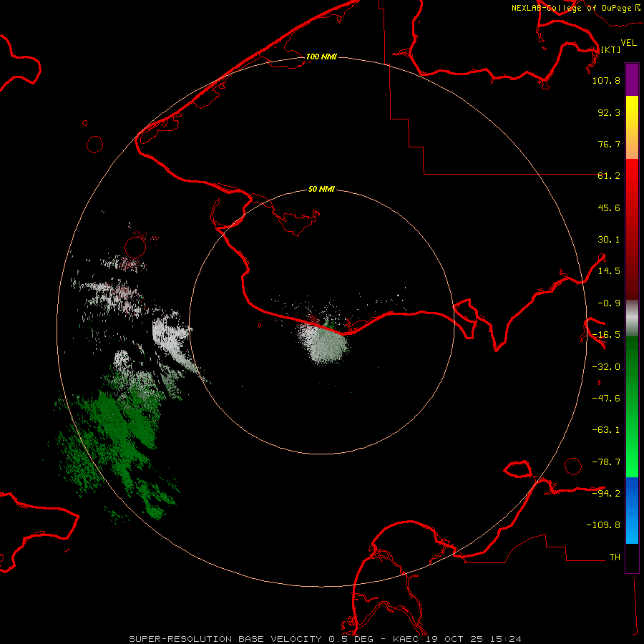Viewport: 644px width, 644px height.
Task: Click the red circle beside the -78.7 value
Action: (x=573, y=466)
